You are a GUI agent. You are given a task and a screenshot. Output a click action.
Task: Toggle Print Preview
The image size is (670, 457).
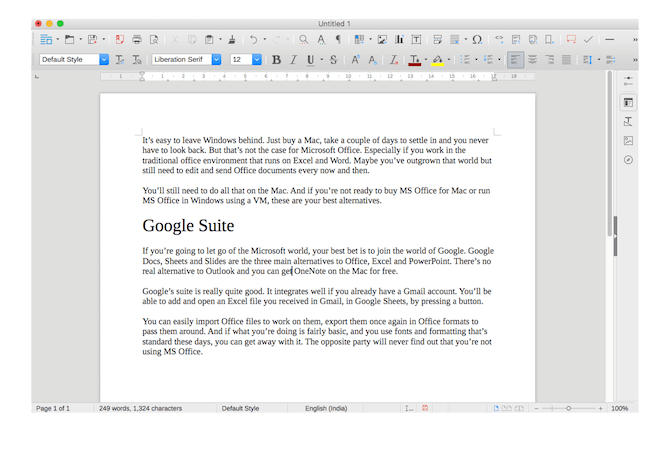(154, 40)
